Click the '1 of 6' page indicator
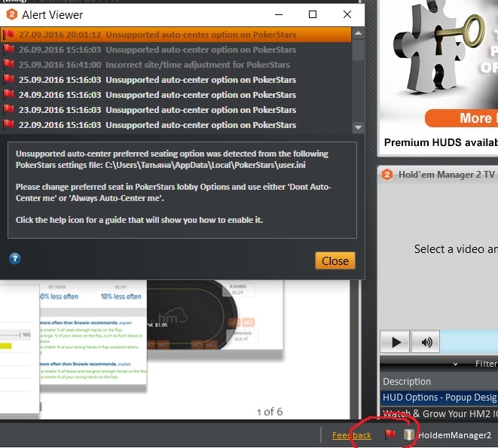Screen dimensions: 498x448 tap(270, 412)
